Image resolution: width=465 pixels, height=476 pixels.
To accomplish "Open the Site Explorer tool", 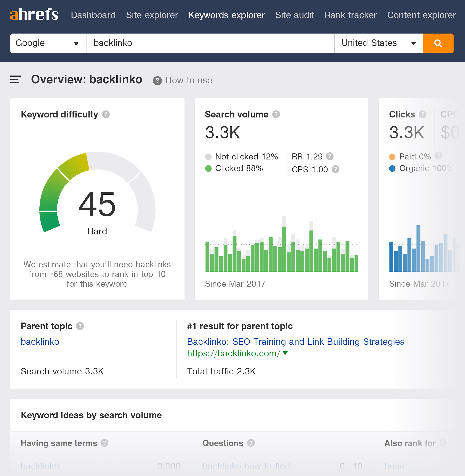I will 152,15.
